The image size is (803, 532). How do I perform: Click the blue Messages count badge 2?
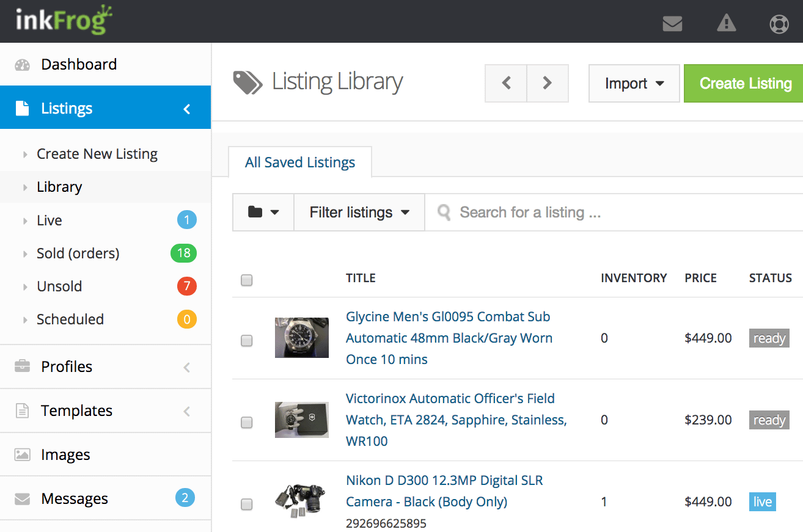point(185,498)
